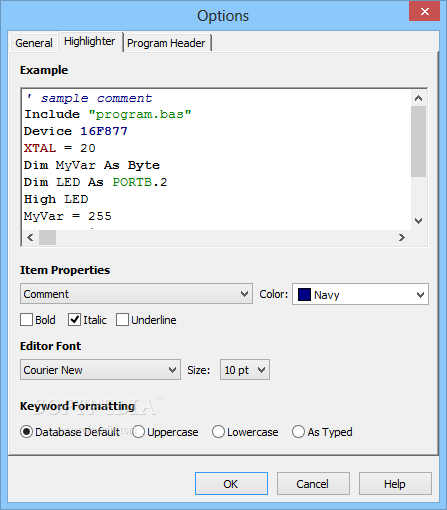Click the example scroll left arrow
447x510 pixels.
tap(30, 238)
